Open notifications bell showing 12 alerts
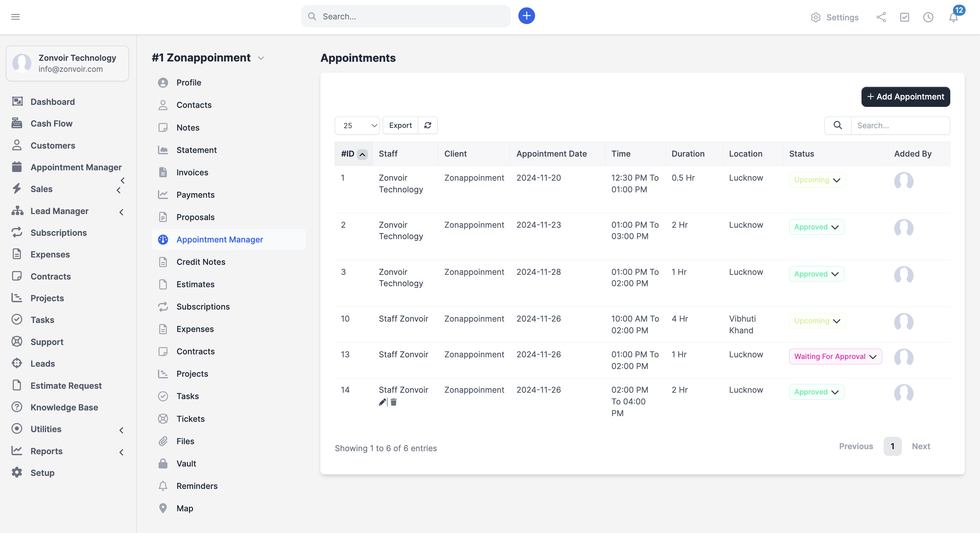Viewport: 980px width, 533px height. click(953, 17)
